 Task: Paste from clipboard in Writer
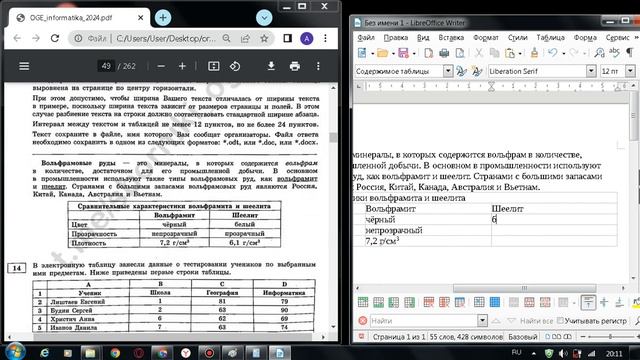509,53
